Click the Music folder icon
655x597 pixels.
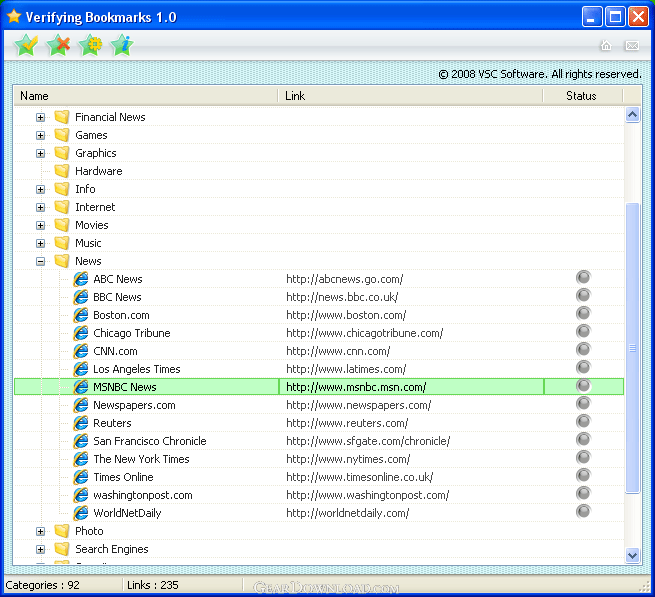[x=62, y=243]
